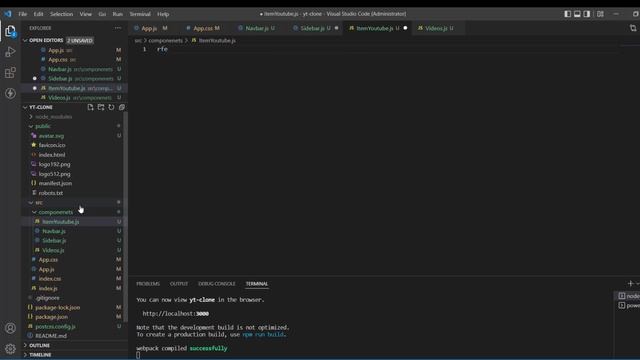Open manifest.json in the file tree
The image size is (640, 360).
(55, 183)
